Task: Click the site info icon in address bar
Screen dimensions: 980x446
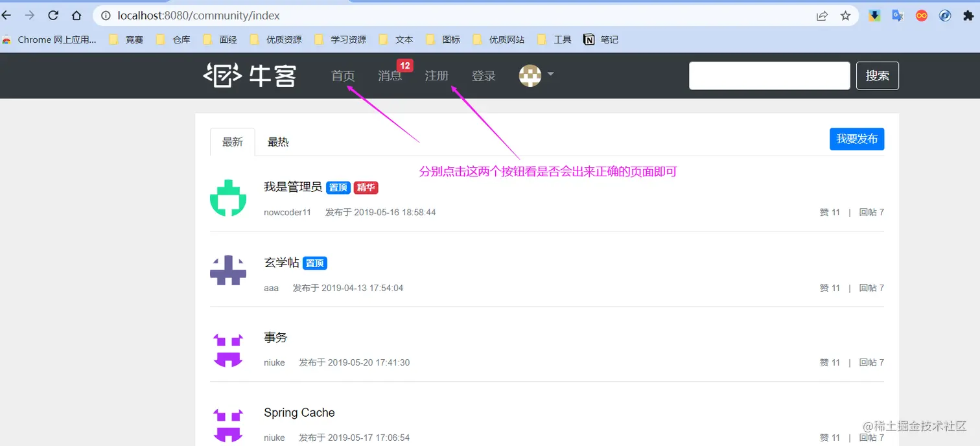Action: pyautogui.click(x=106, y=16)
